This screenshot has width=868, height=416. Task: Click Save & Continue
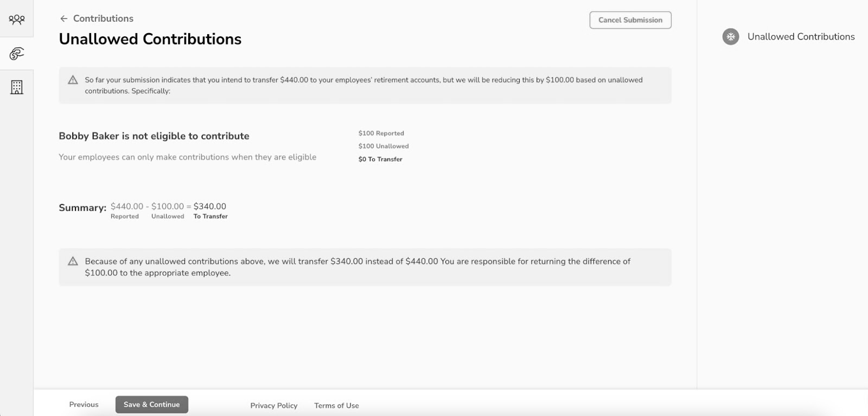click(x=151, y=405)
